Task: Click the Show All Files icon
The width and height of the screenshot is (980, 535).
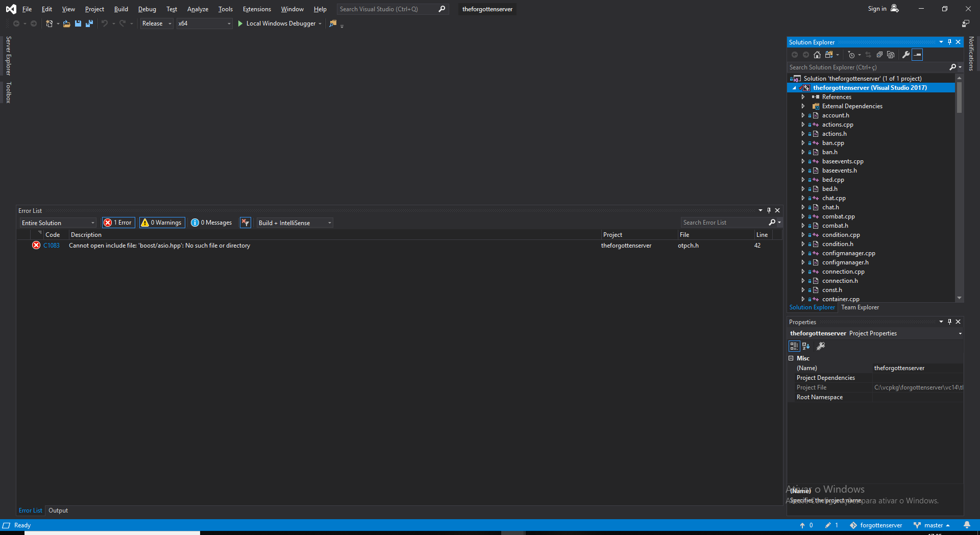Action: [891, 55]
